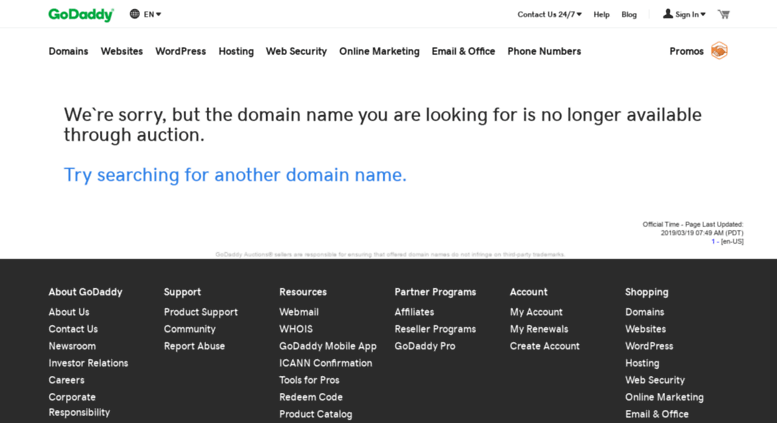The width and height of the screenshot is (777, 423).
Task: Open Redeem Code footer link
Action: click(x=311, y=397)
